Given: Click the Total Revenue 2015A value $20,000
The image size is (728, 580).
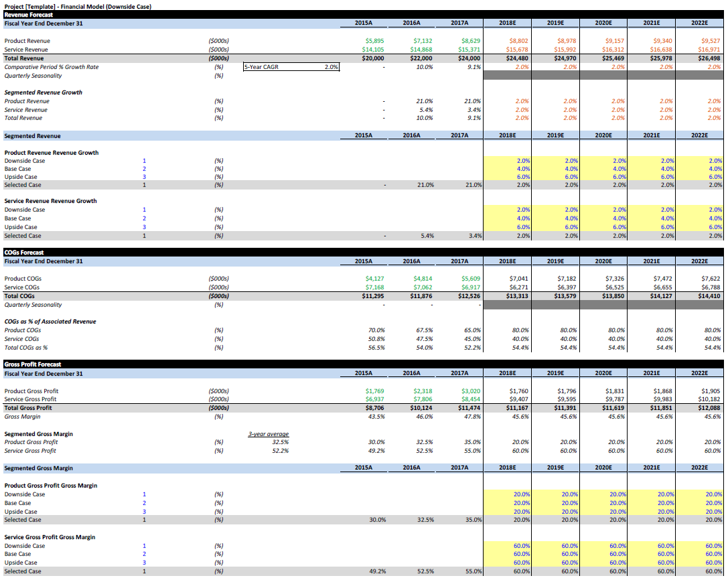Looking at the screenshot, I should (373, 58).
